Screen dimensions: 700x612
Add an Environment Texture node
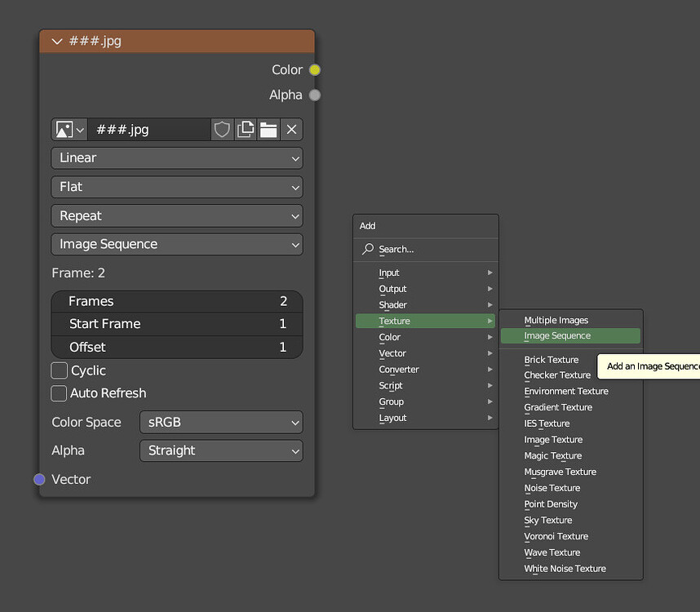point(570,392)
